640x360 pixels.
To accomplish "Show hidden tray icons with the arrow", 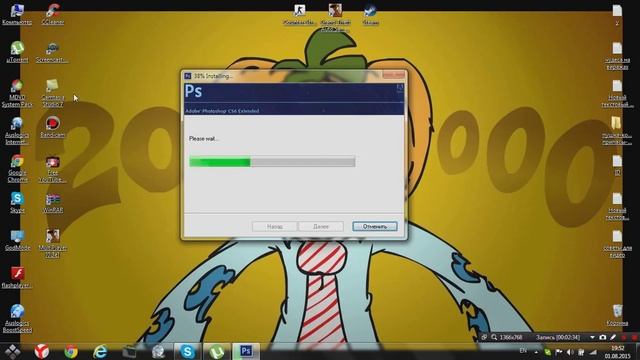I will [x=536, y=351].
